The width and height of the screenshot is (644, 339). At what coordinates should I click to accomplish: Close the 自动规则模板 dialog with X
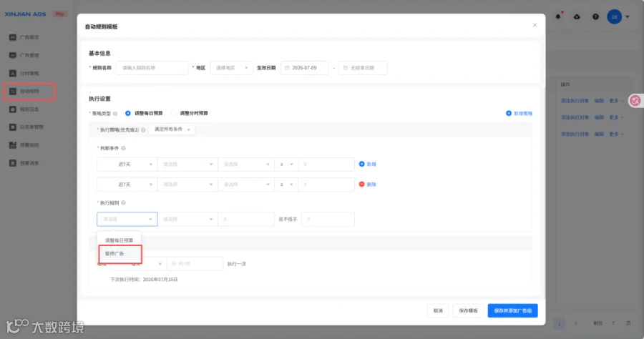(535, 25)
